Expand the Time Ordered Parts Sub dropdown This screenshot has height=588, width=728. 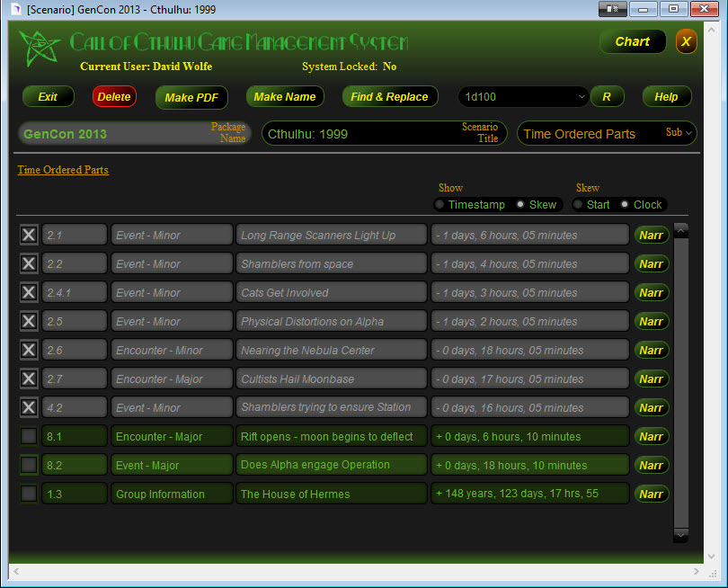pos(688,133)
